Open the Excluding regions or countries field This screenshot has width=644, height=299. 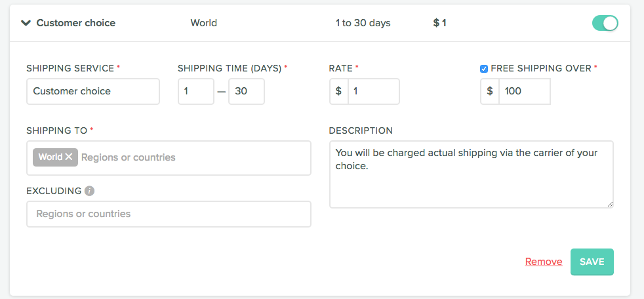(x=169, y=214)
